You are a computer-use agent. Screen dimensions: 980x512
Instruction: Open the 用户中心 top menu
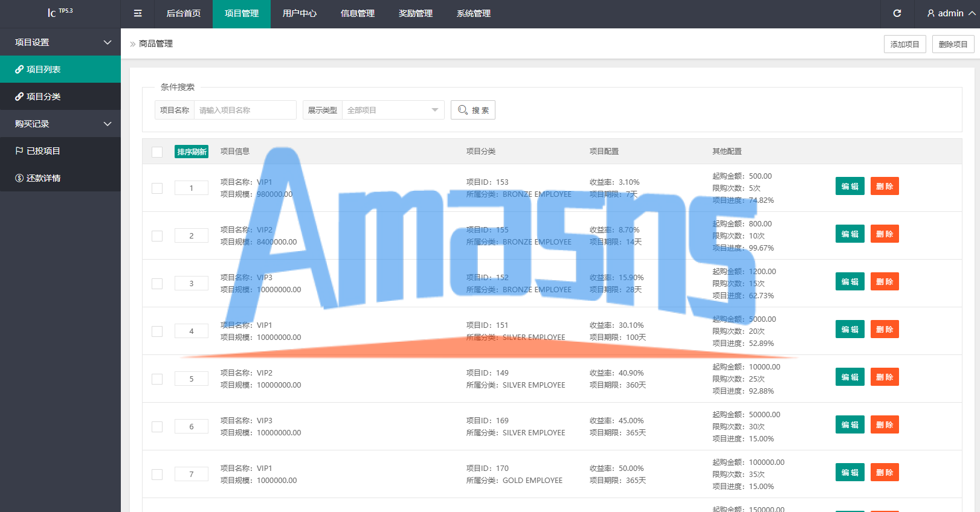coord(300,13)
